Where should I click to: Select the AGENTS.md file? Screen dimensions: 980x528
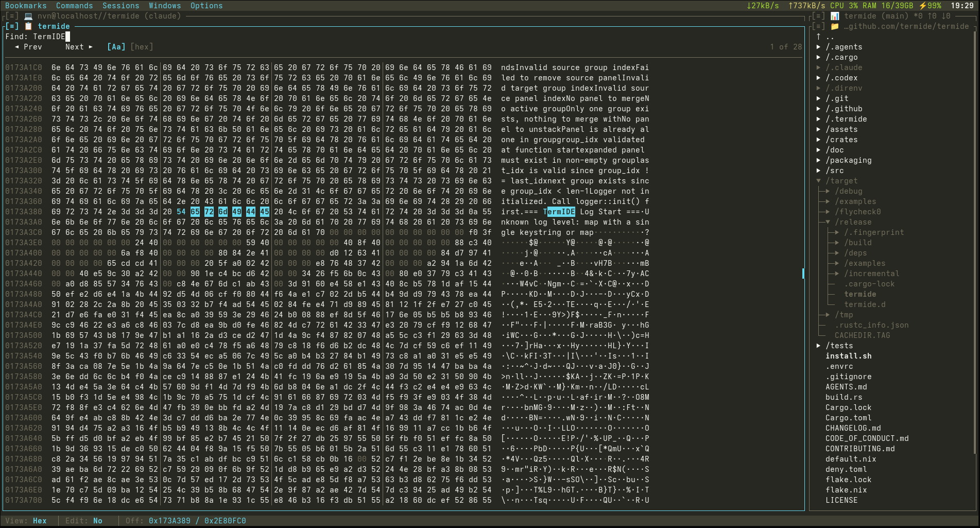[x=846, y=387]
